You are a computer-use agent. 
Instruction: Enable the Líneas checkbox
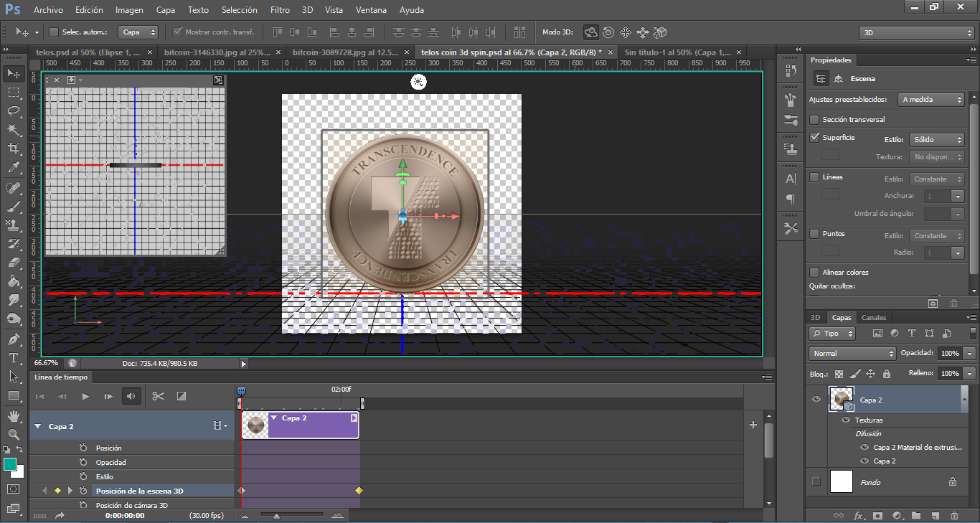[814, 177]
